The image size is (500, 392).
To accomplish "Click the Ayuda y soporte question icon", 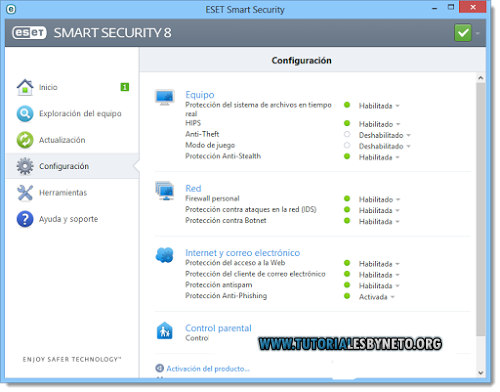I will coord(25,219).
